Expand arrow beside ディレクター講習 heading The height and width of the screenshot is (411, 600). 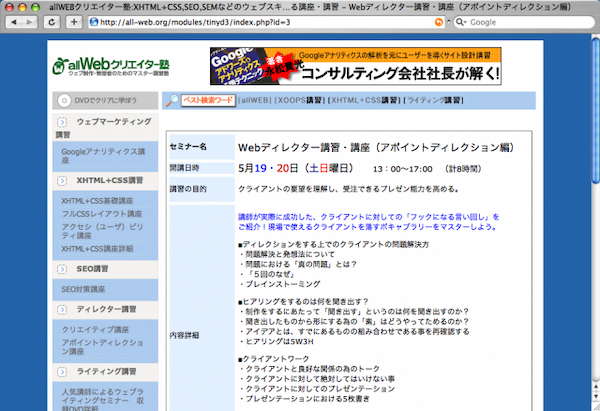click(62, 310)
